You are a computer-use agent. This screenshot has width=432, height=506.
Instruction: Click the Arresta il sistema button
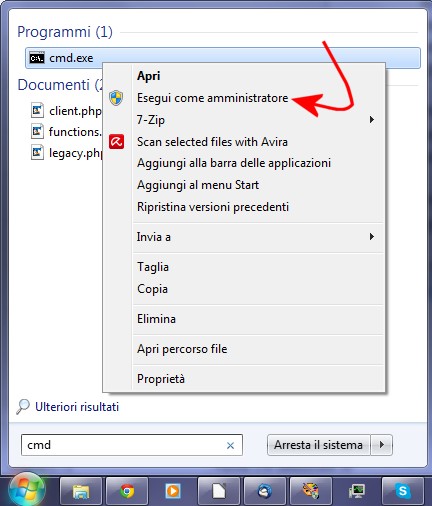(318, 445)
